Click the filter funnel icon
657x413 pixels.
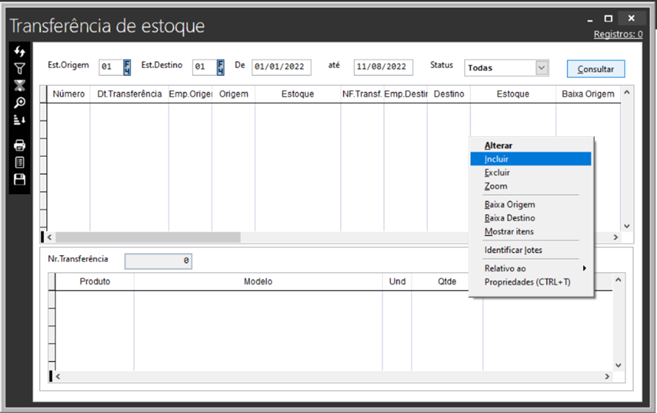19,68
